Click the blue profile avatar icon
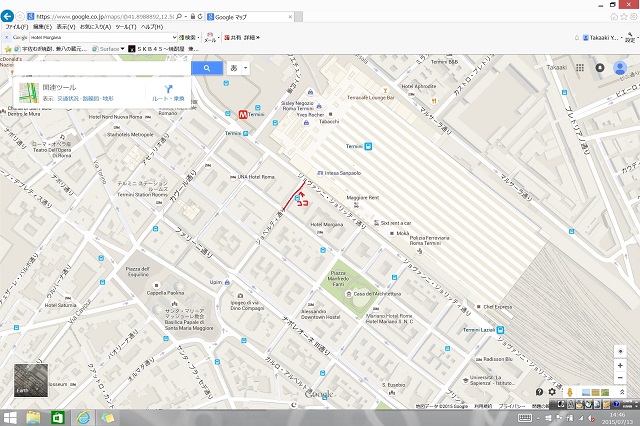The height and width of the screenshot is (426, 640). 620,68
